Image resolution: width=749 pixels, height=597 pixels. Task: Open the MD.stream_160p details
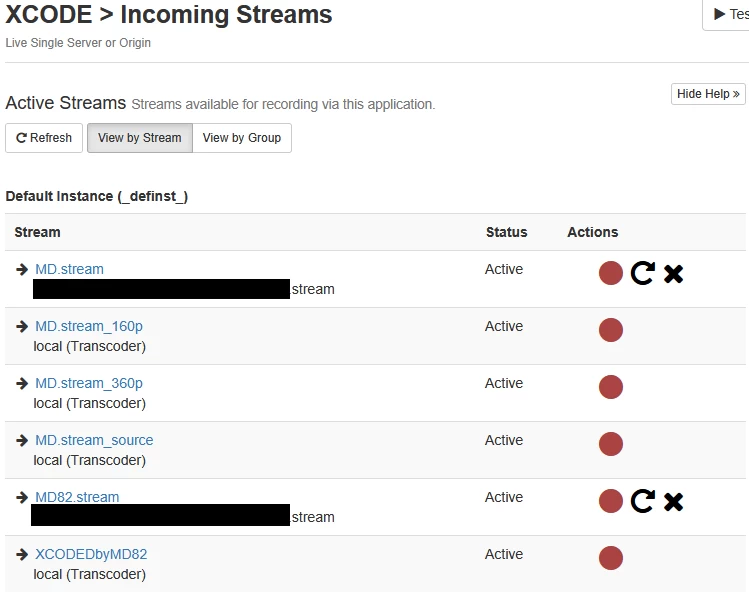click(89, 326)
